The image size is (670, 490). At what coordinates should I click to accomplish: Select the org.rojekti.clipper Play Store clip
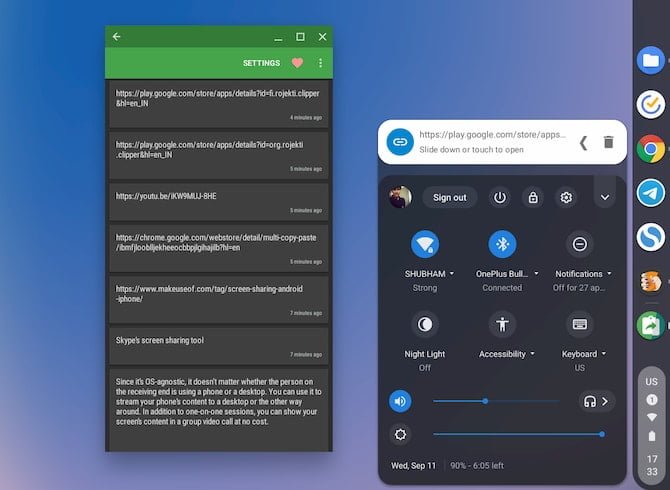(218, 155)
